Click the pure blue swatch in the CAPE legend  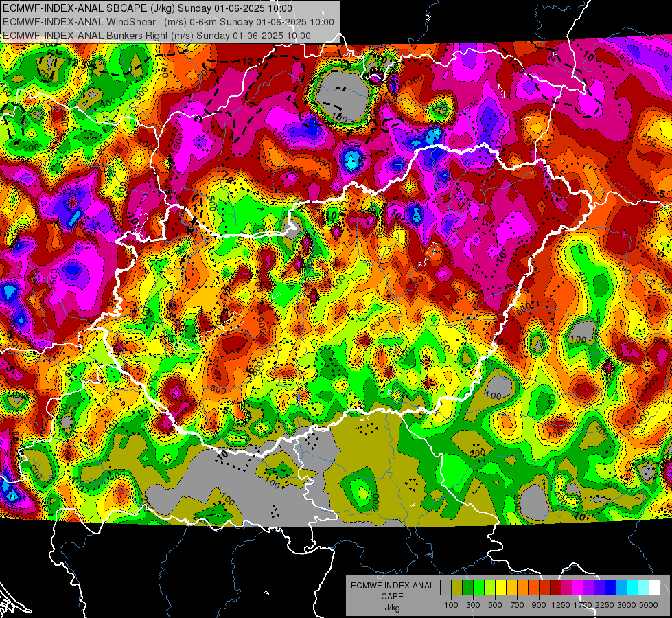click(611, 588)
